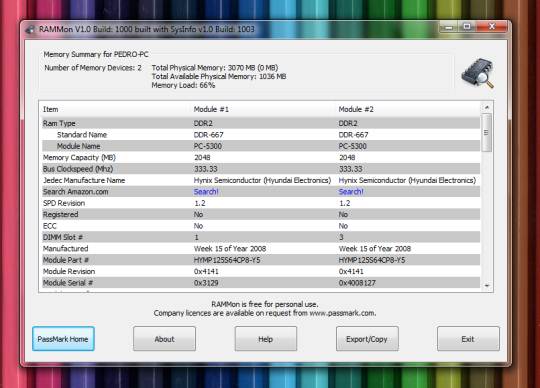Click 'Search Amazon.com' row label
Screen dimensions: 540x388
point(75,191)
